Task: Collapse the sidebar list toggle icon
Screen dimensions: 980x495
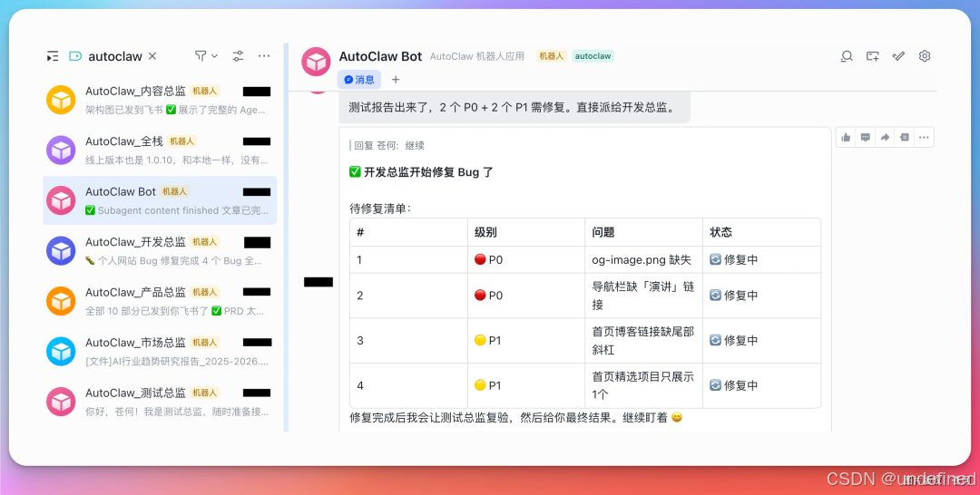Action: click(x=53, y=56)
